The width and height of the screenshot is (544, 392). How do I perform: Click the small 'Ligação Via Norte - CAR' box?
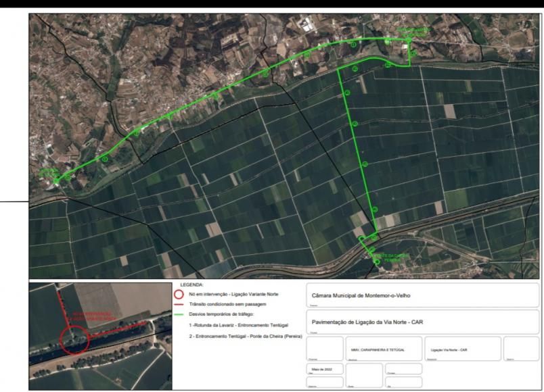(463, 349)
